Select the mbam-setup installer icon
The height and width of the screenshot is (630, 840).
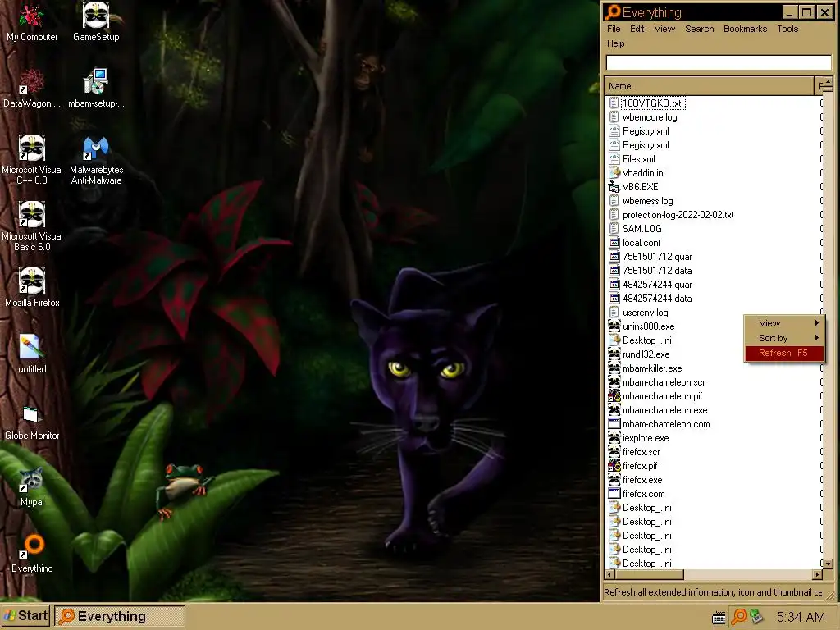[96, 89]
